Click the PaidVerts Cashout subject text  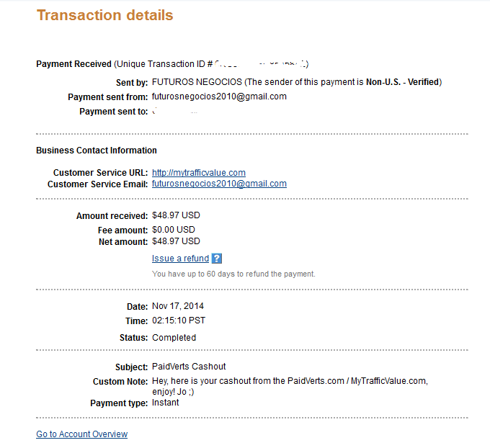189,367
